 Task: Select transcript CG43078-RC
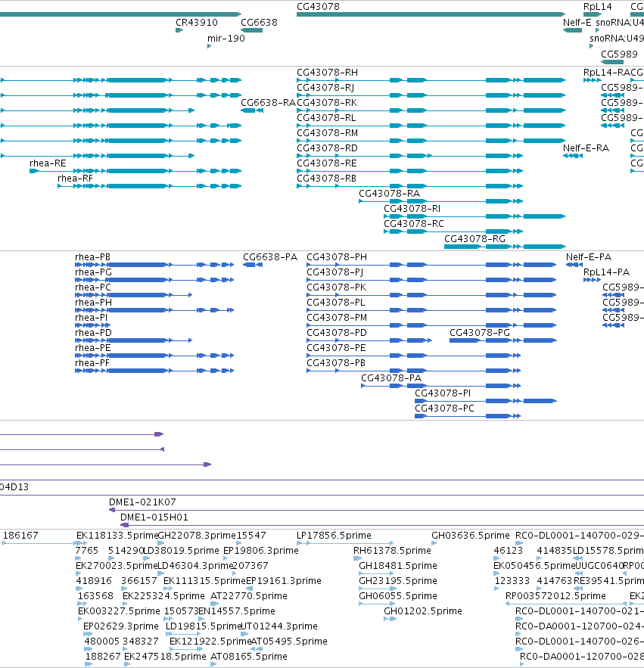453,231
